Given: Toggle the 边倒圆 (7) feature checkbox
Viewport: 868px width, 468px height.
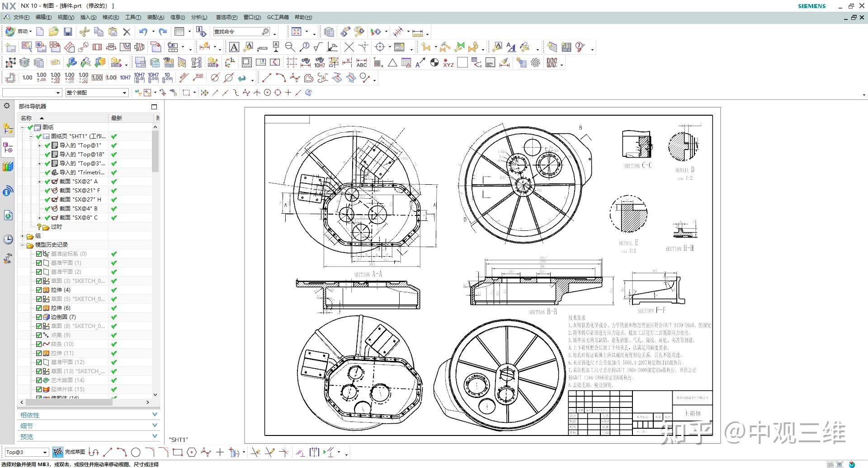Looking at the screenshot, I should click(x=39, y=317).
